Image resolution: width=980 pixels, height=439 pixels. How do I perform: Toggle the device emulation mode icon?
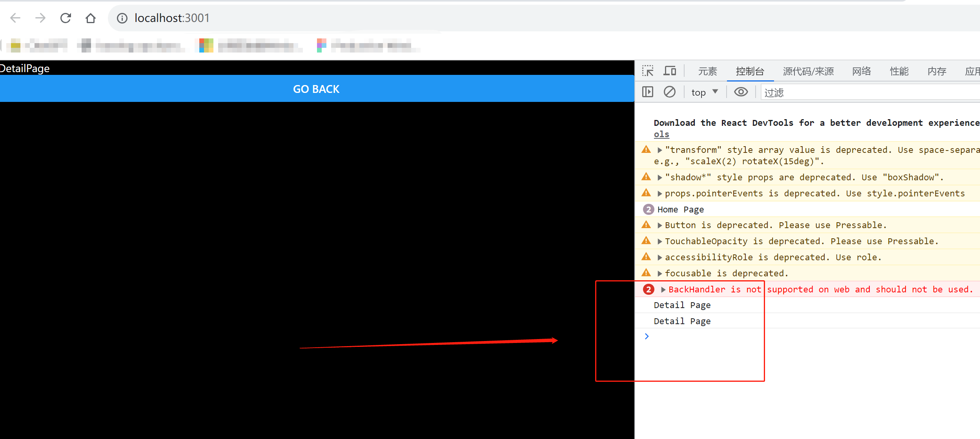coord(670,71)
